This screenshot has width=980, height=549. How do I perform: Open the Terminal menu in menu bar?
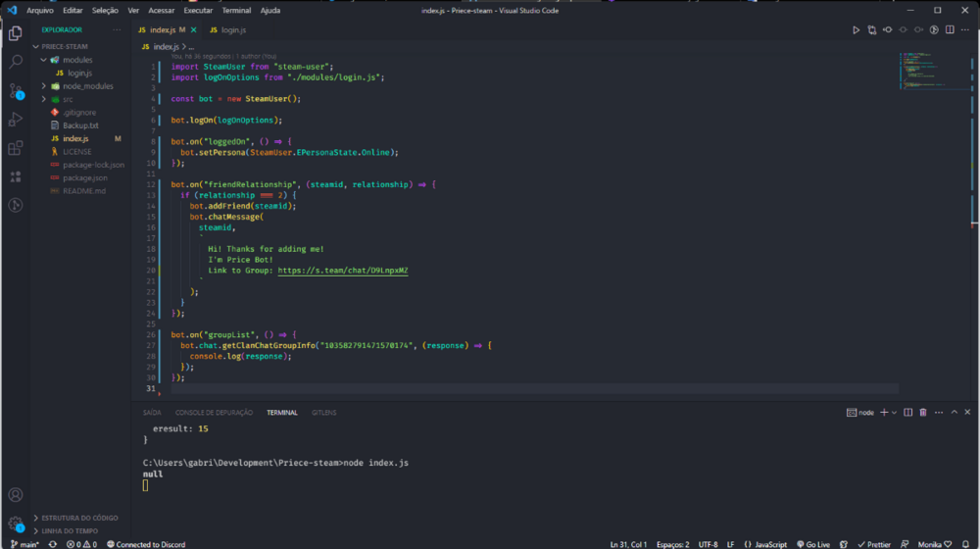[236, 10]
